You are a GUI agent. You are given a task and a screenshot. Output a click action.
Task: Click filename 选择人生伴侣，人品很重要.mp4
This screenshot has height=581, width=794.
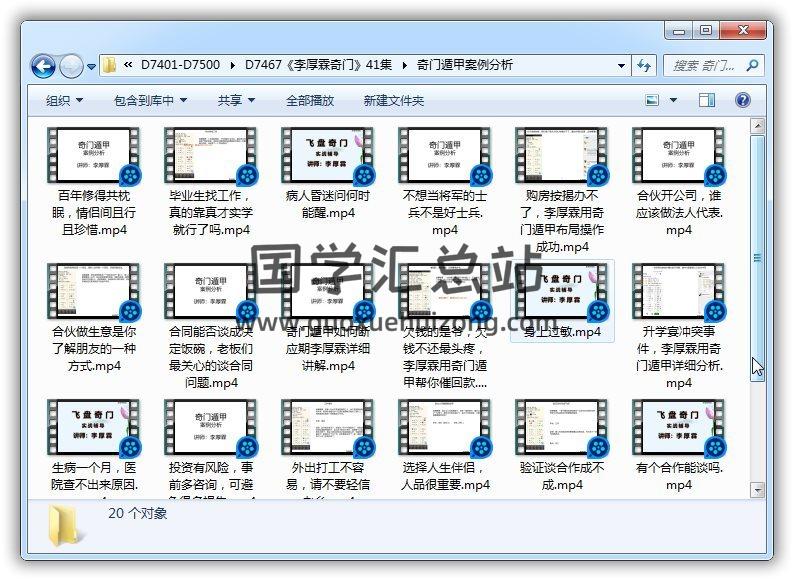[x=445, y=476]
